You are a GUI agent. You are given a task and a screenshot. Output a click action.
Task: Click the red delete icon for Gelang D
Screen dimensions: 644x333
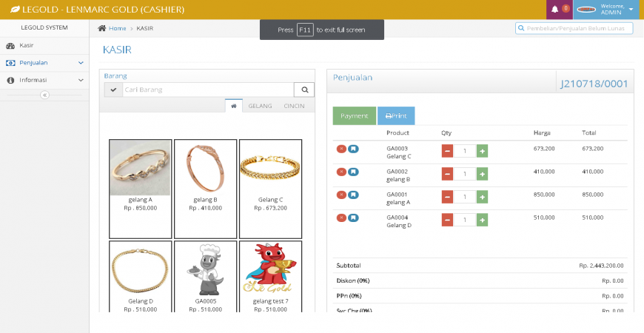tap(341, 218)
